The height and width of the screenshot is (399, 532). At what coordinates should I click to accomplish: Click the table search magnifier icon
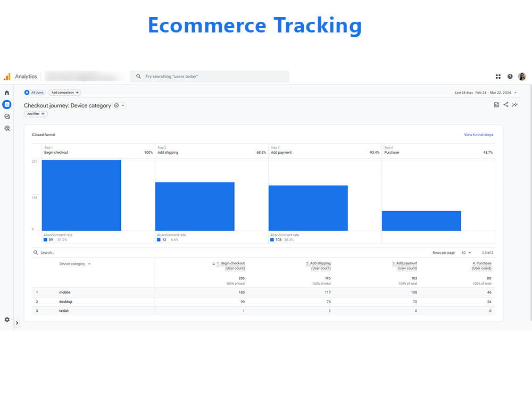(x=36, y=253)
